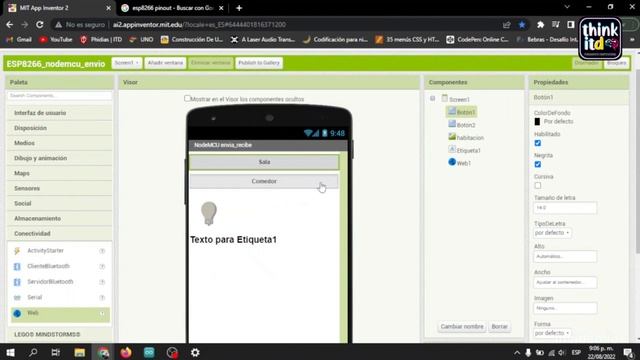
Task: Select Boton2 in the component tree
Action: (462, 124)
